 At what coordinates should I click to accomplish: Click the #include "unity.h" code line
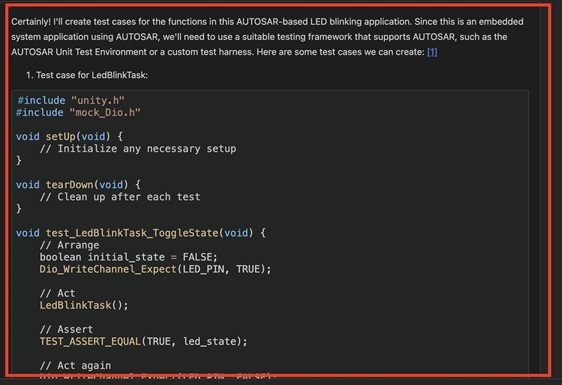[71, 100]
